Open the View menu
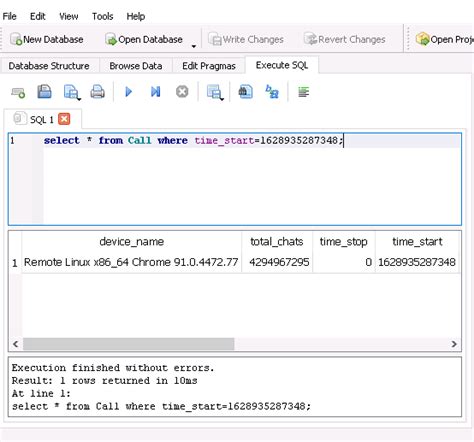The height and width of the screenshot is (442, 474). point(69,16)
